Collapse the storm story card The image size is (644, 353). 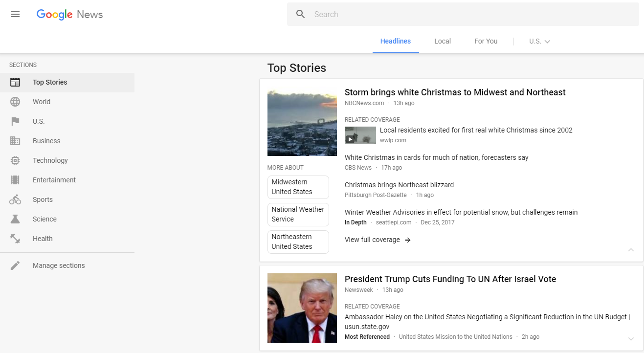coord(631,250)
